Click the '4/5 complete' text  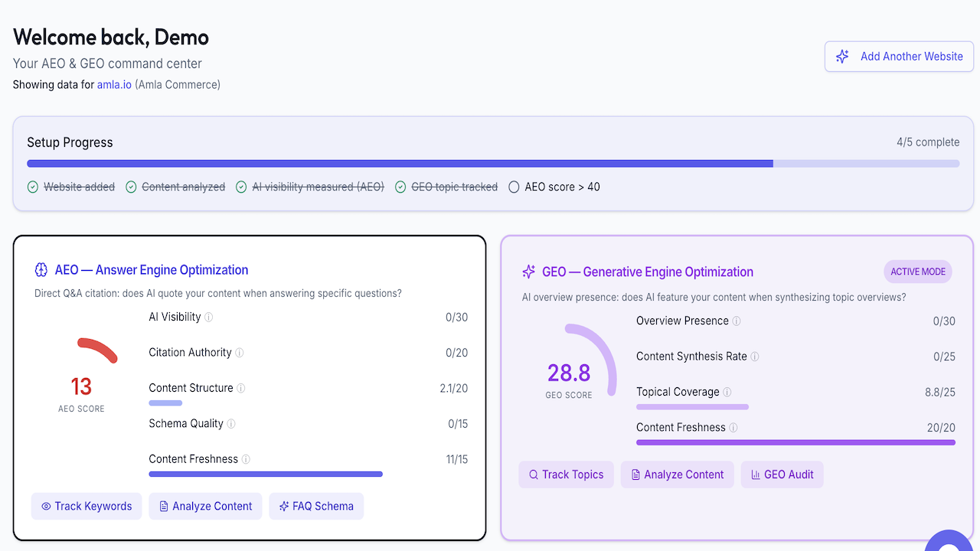928,142
